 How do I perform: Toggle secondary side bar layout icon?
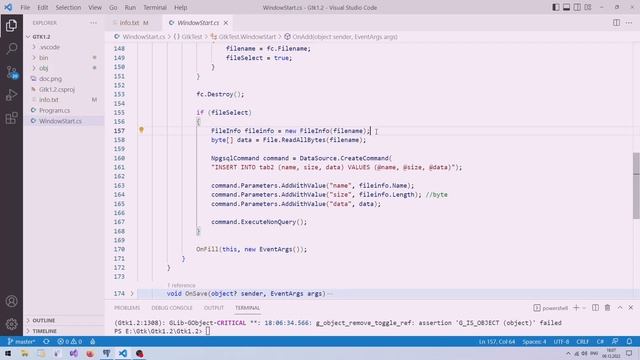coord(577,7)
